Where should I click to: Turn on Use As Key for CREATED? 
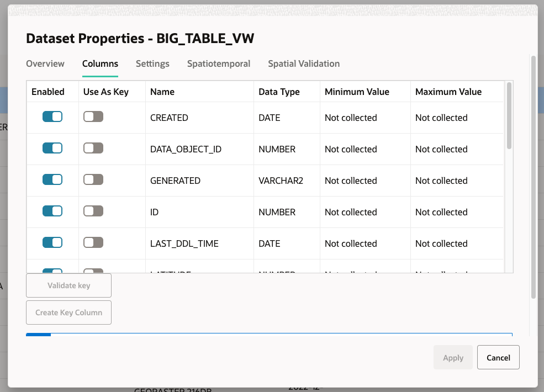93,116
